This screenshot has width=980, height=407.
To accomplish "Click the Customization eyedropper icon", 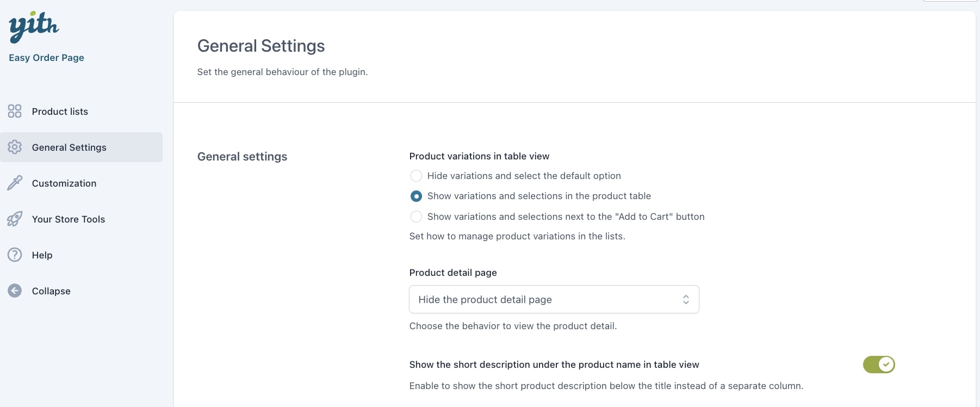I will (x=15, y=183).
